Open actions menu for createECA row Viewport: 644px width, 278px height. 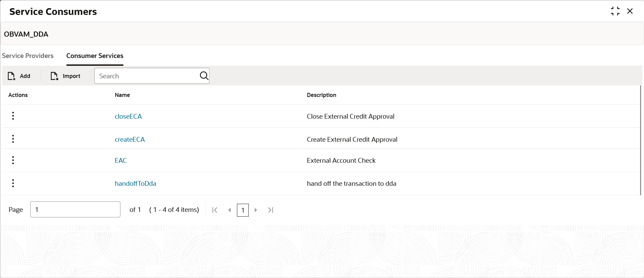pos(13,139)
